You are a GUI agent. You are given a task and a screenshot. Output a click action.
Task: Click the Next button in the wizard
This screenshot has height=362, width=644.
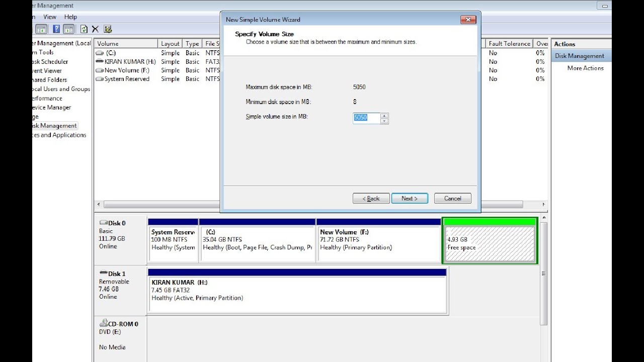(410, 198)
